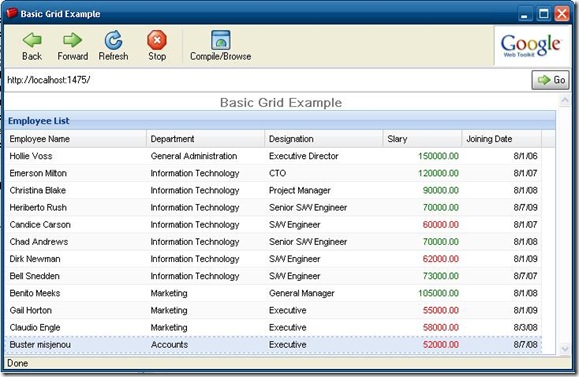Click the 73000.00 salary value

(x=441, y=276)
